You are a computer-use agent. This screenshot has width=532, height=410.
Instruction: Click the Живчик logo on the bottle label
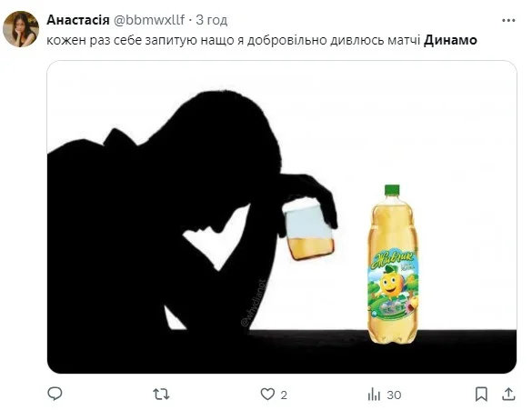[394, 259]
